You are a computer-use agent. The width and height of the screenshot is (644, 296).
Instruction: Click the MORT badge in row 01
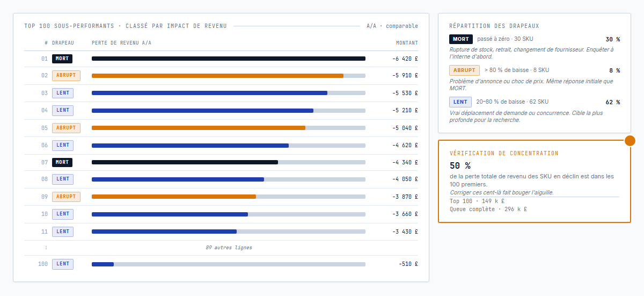pos(62,59)
